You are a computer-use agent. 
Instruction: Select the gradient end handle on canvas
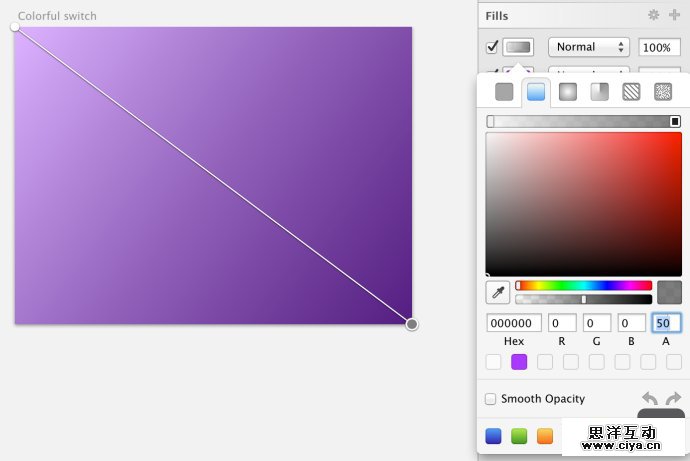click(412, 324)
